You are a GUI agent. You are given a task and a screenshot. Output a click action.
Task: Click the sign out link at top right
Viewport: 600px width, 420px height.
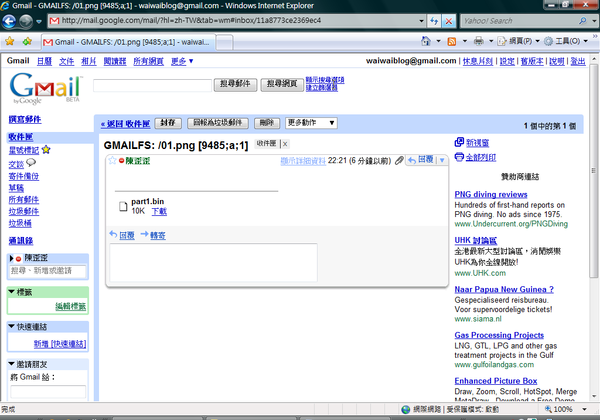pyautogui.click(x=578, y=61)
